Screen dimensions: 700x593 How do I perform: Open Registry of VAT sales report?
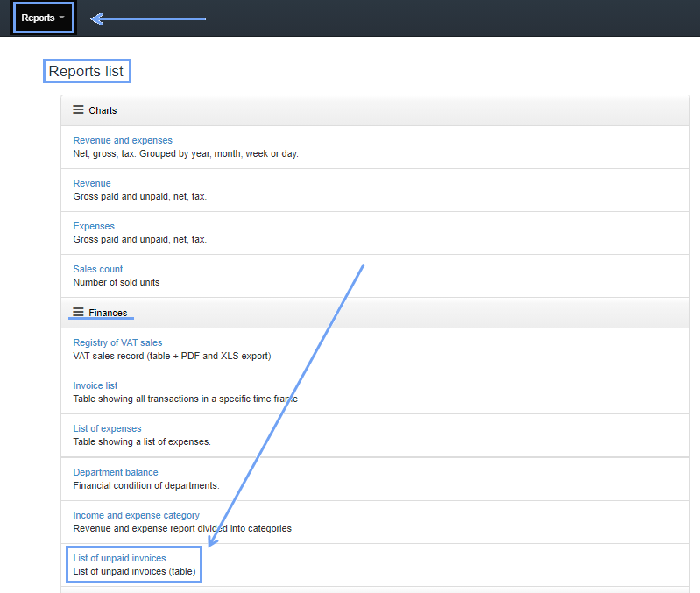click(x=117, y=342)
